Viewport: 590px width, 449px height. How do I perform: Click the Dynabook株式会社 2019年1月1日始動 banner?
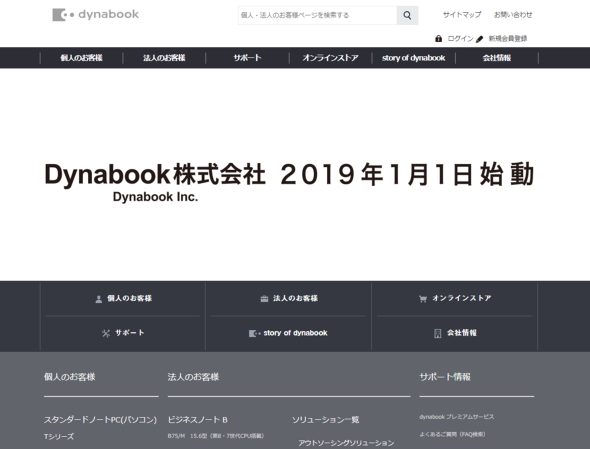coord(289,182)
